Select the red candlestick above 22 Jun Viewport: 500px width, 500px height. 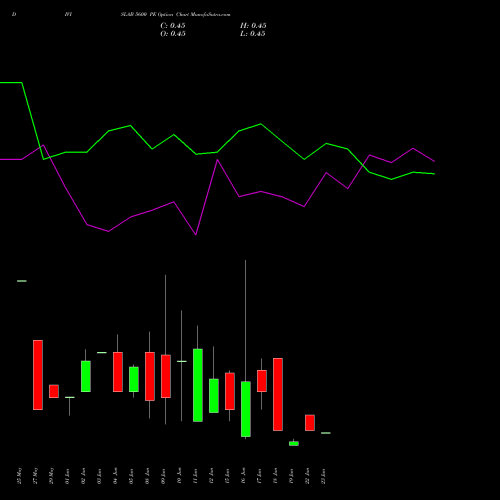(x=310, y=423)
